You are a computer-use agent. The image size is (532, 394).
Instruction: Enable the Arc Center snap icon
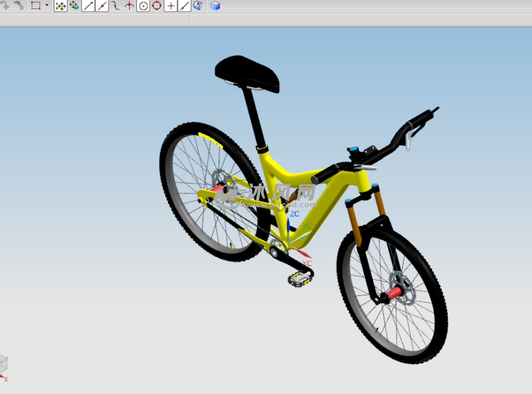coord(143,6)
